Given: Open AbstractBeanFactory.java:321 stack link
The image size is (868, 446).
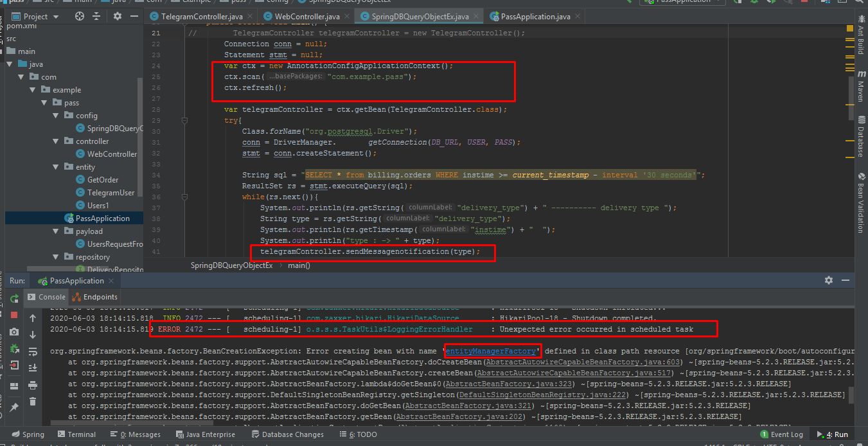Looking at the screenshot, I should click(x=468, y=406).
